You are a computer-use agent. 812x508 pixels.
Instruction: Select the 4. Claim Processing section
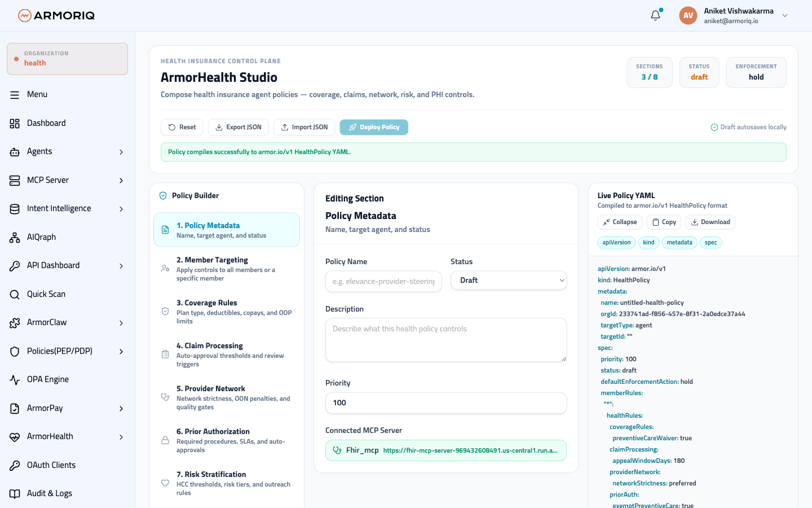click(x=227, y=354)
